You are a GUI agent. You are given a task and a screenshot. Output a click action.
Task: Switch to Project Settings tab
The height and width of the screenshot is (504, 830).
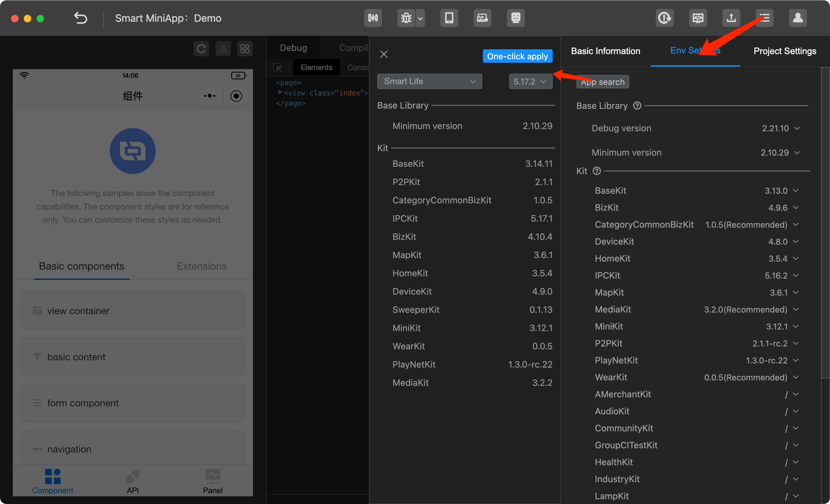point(785,51)
